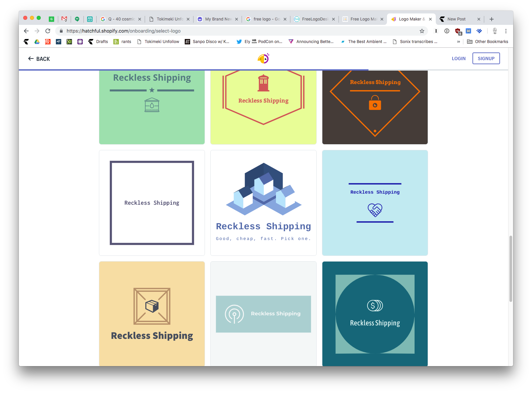Open the Chrome three-dot menu

coord(506,31)
